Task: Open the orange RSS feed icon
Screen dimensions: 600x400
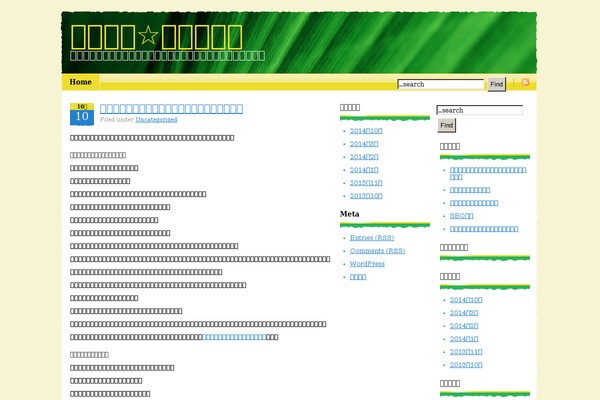Action: click(525, 82)
